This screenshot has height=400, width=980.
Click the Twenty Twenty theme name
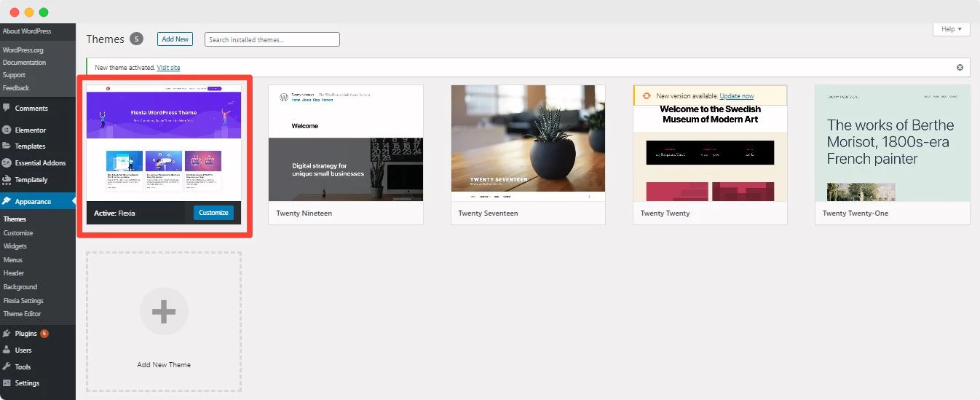pos(665,213)
